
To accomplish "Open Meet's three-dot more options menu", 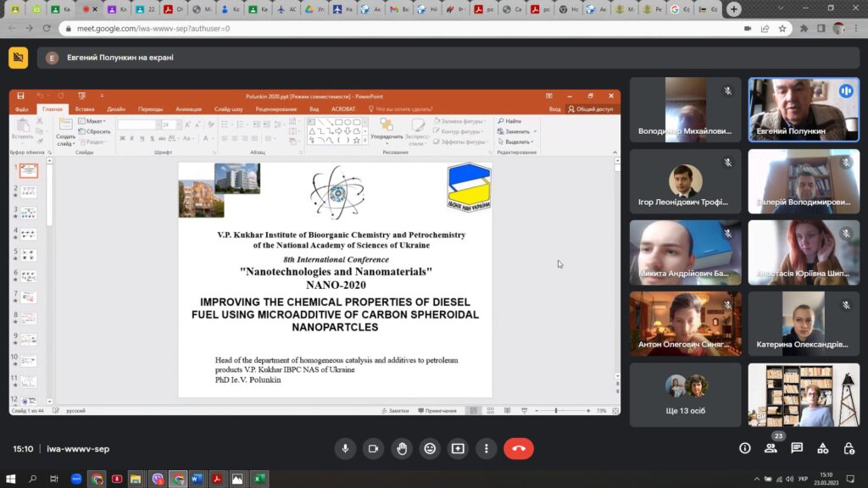I will coord(486,448).
